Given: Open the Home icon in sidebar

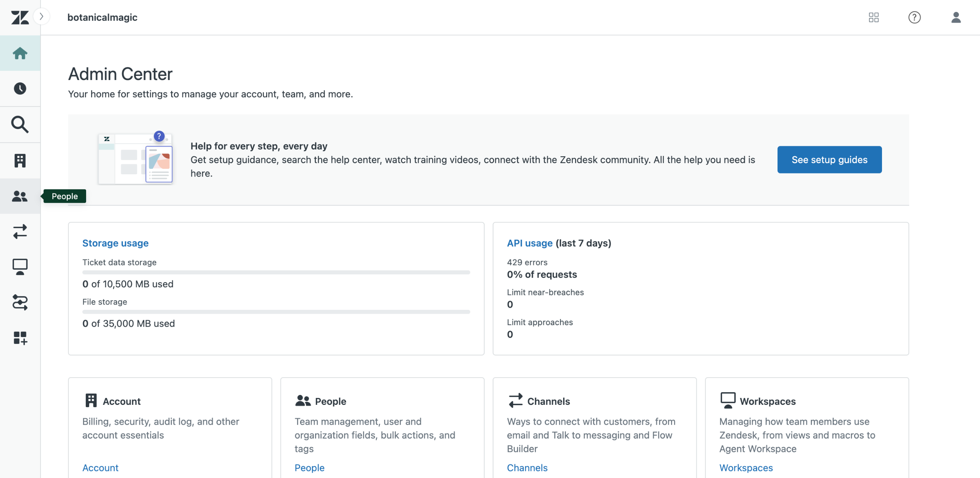Looking at the screenshot, I should point(20,53).
